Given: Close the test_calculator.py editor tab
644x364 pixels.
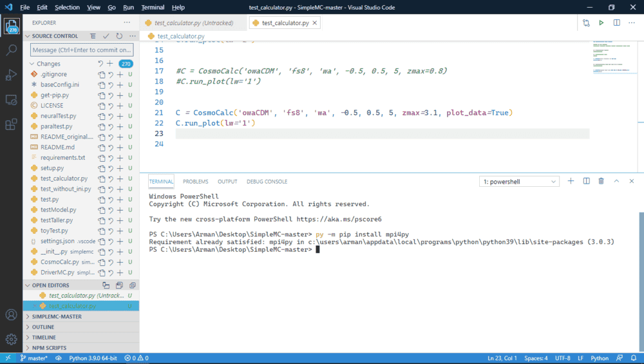Looking at the screenshot, I should click(x=315, y=23).
